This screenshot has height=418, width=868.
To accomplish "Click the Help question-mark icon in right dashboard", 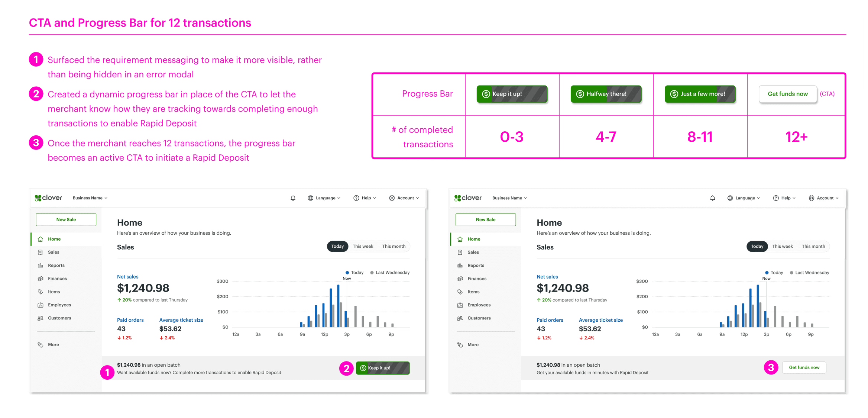I will (776, 198).
